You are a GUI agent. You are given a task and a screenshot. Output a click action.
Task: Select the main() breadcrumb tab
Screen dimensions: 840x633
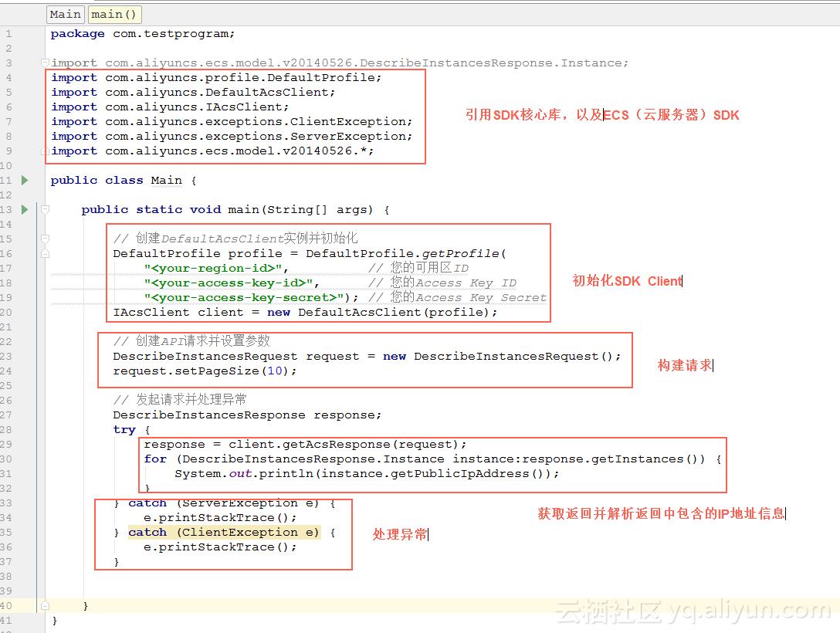click(x=114, y=14)
